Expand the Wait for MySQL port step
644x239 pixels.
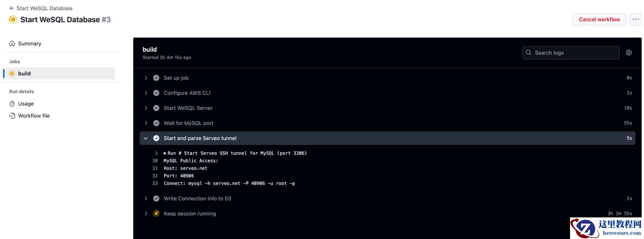(387, 123)
